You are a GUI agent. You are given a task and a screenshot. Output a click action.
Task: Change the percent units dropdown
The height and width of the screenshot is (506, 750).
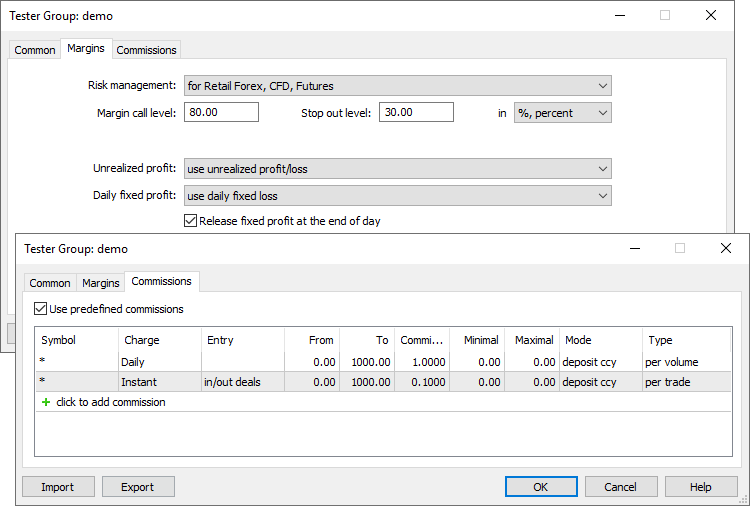(562, 113)
